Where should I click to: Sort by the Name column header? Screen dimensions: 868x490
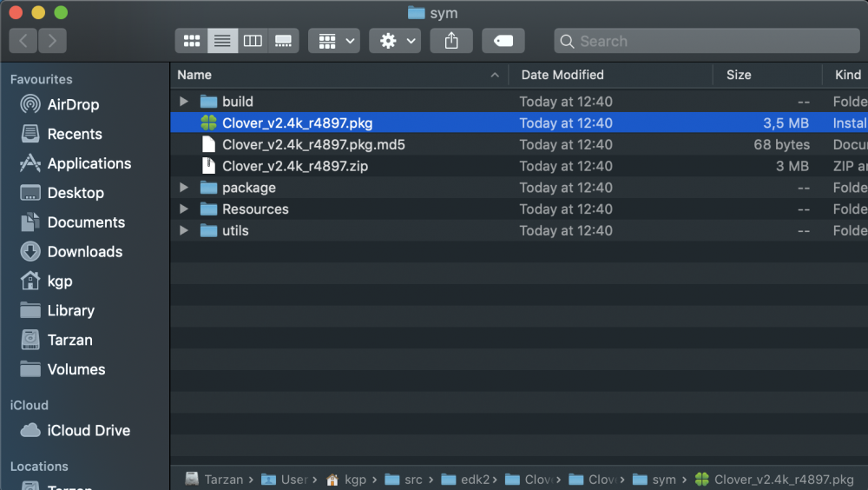tap(339, 75)
